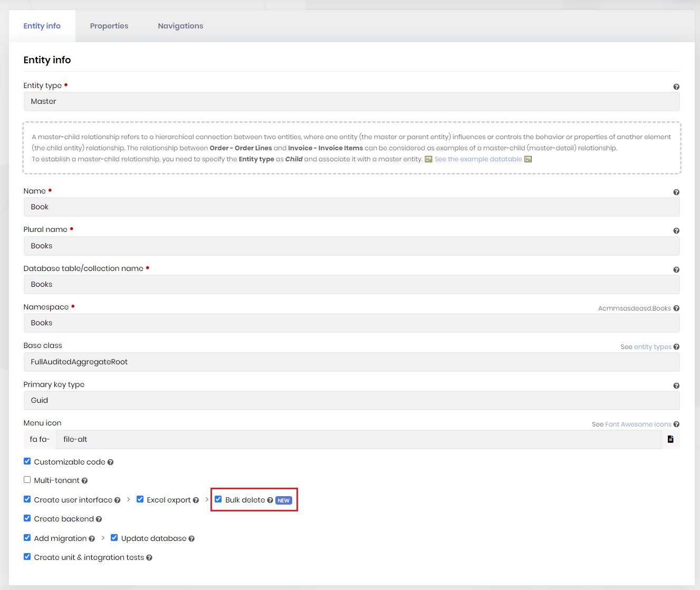Open the Entity type dropdown showing Master
The width and height of the screenshot is (700, 590).
[x=351, y=102]
